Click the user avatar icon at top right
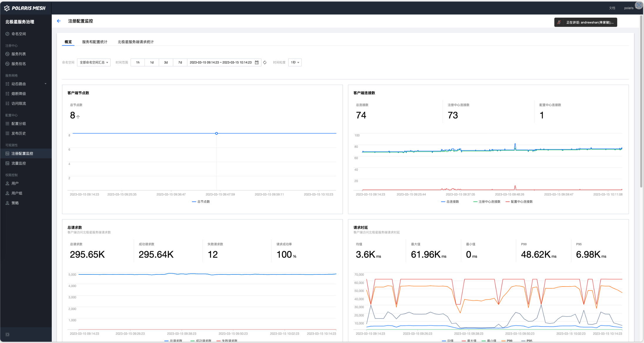 click(638, 5)
